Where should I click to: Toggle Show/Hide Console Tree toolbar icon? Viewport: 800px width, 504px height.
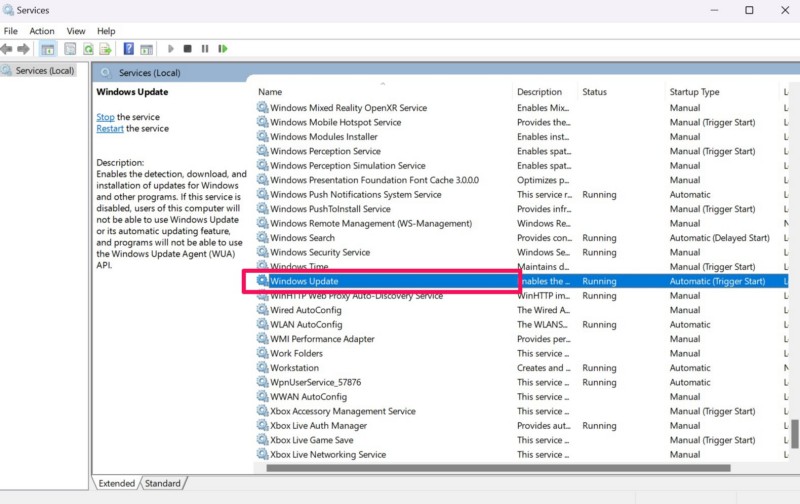[x=47, y=48]
